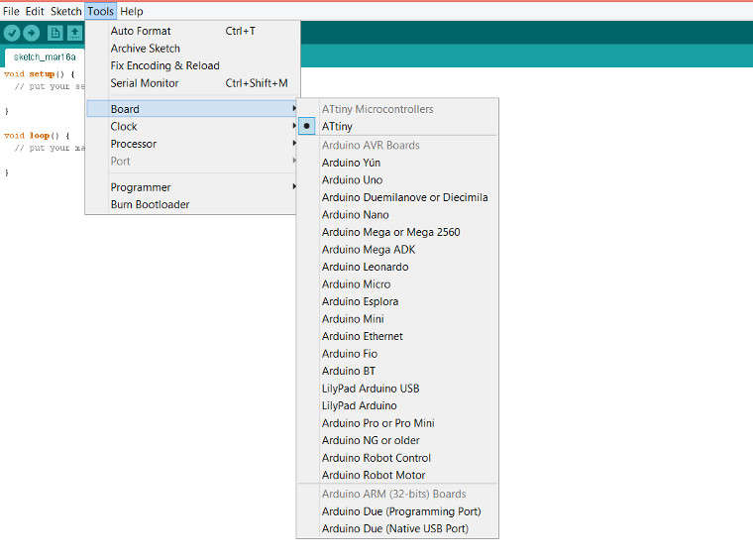Click the Open sketch toolbar icon
The height and width of the screenshot is (560, 753).
click(74, 33)
